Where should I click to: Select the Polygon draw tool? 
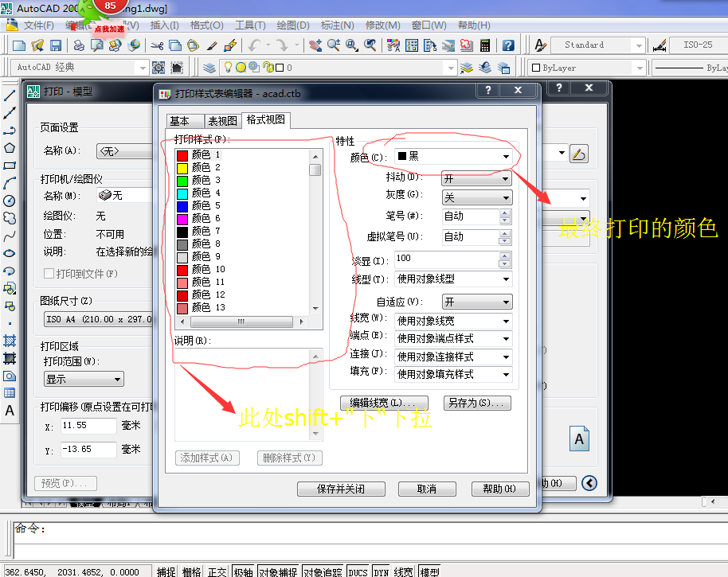10,148
